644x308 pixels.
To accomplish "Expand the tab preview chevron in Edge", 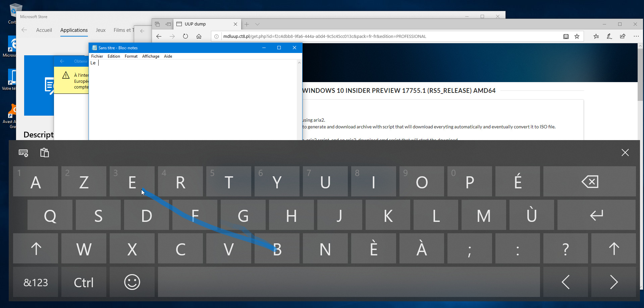I will pos(257,24).
